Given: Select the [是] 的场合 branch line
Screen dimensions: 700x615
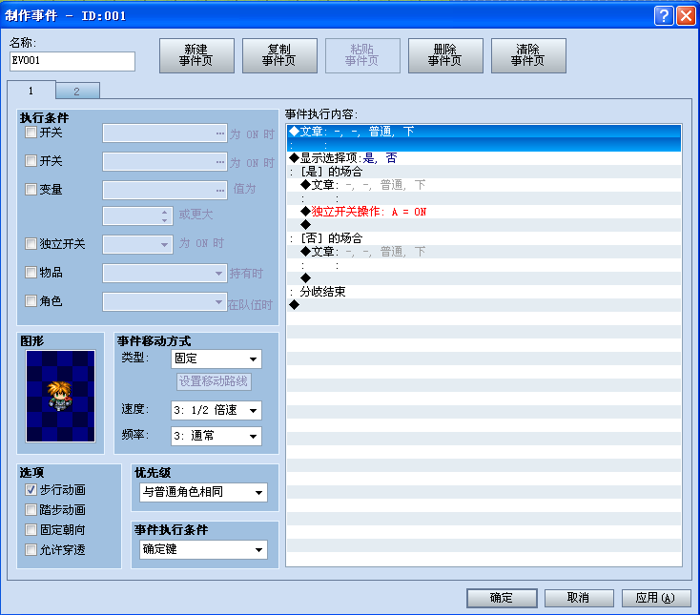Looking at the screenshot, I should pyautogui.click(x=484, y=172).
